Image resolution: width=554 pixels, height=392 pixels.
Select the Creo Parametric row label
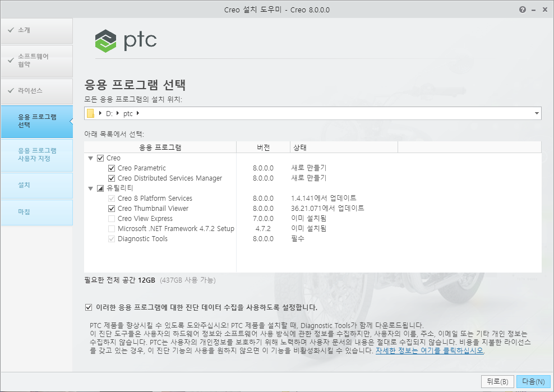point(142,168)
